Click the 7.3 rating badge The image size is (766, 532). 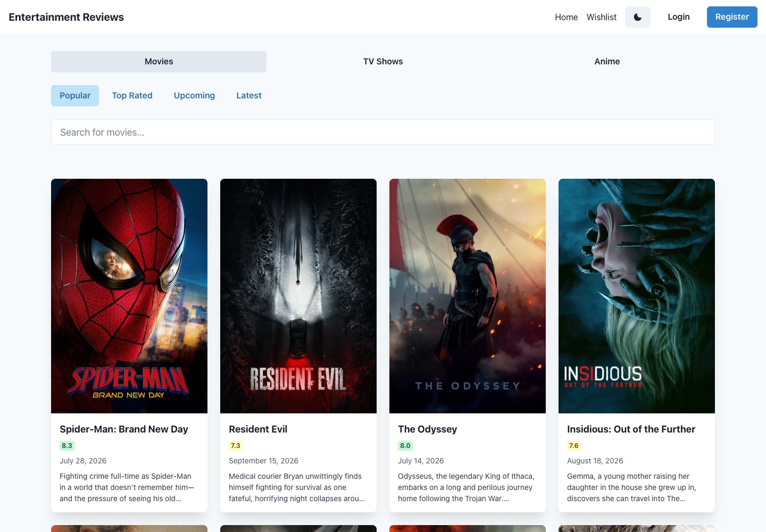point(236,446)
